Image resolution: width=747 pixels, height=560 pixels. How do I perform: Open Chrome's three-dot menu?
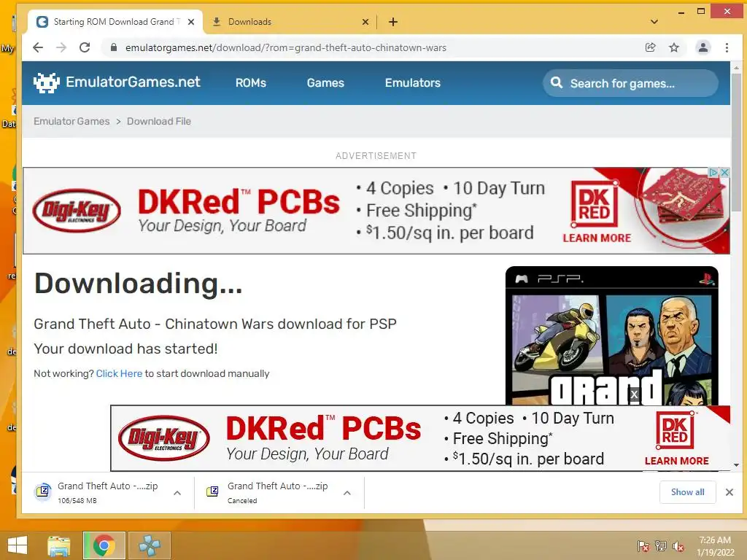(x=727, y=47)
